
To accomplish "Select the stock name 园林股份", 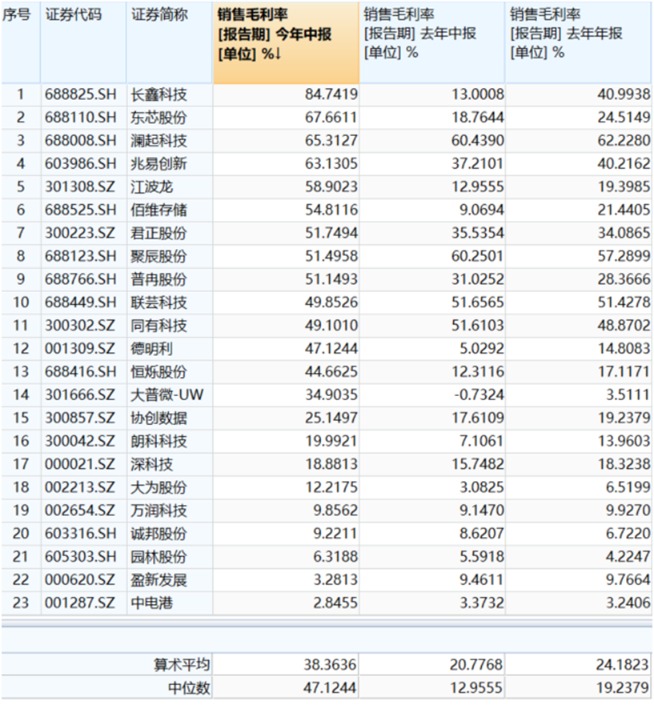I will coord(159,557).
